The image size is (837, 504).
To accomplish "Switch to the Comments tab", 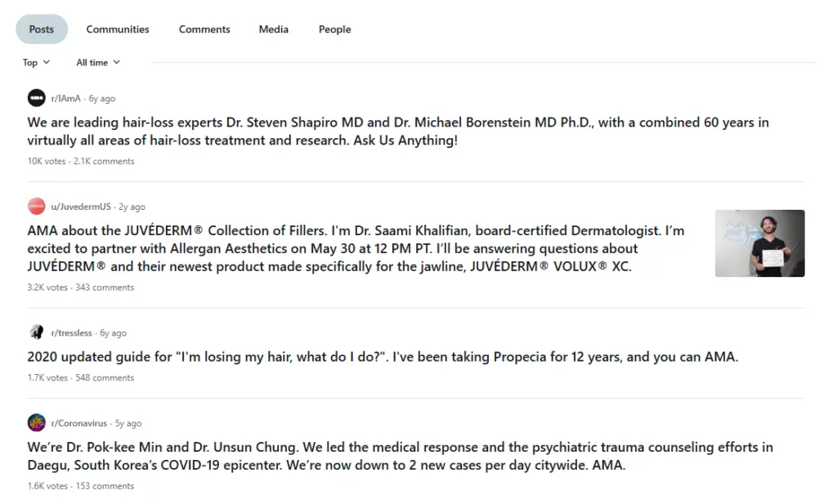I will tap(204, 29).
